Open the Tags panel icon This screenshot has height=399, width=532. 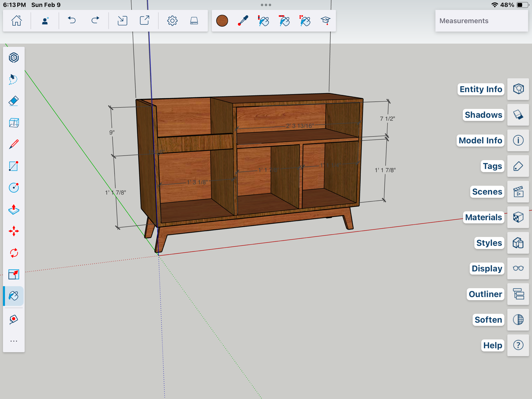pos(518,166)
